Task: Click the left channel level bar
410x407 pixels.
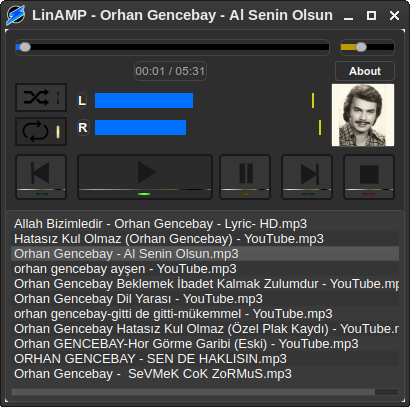Action: tap(144, 101)
